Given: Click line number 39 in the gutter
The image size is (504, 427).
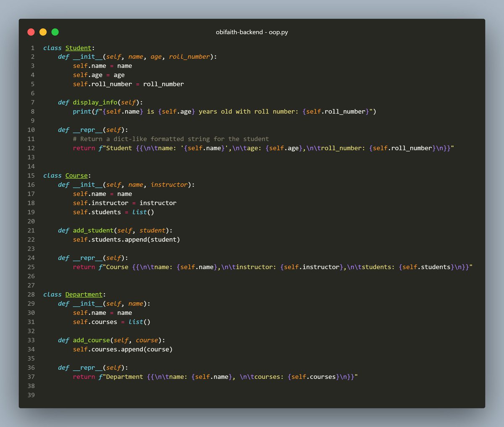Looking at the screenshot, I should 31,395.
